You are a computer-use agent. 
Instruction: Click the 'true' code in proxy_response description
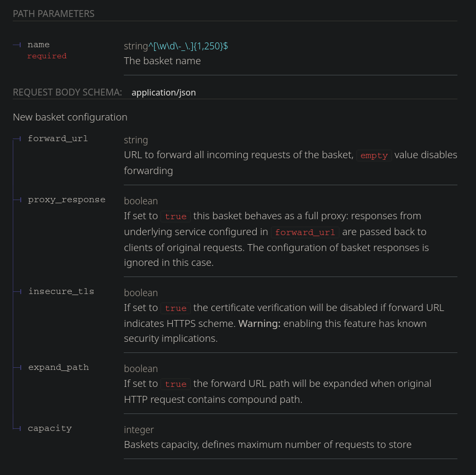(x=176, y=217)
